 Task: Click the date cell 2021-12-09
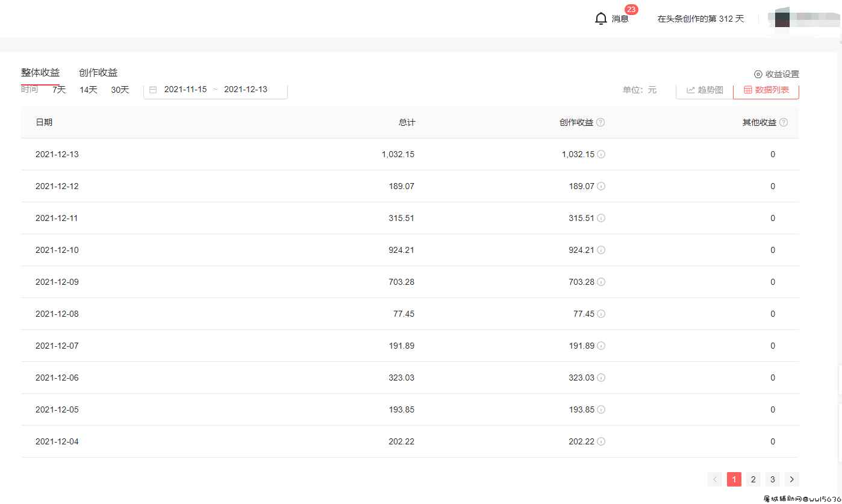(57, 282)
